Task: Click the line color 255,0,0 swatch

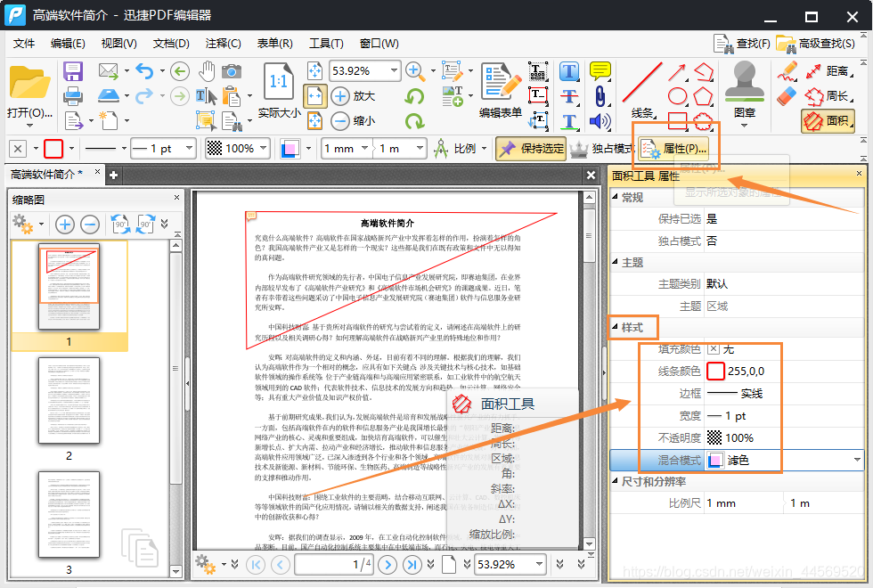Action: [x=715, y=372]
